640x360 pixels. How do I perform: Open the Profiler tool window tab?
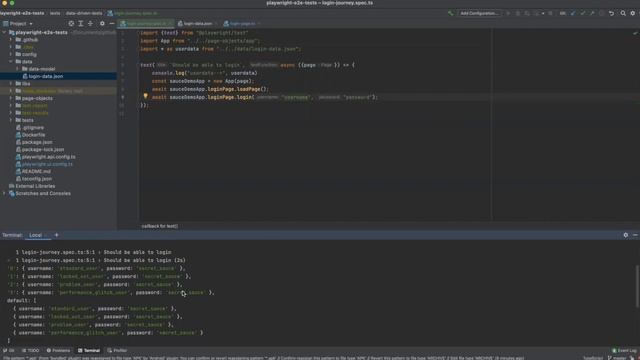pyautogui.click(x=117, y=351)
